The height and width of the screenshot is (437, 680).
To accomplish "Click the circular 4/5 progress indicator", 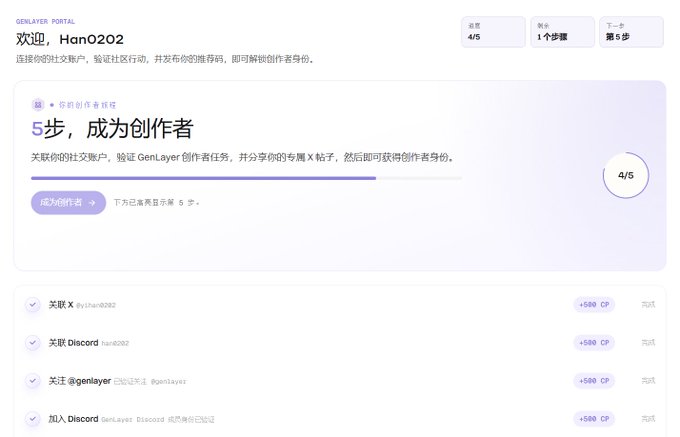I will [625, 175].
